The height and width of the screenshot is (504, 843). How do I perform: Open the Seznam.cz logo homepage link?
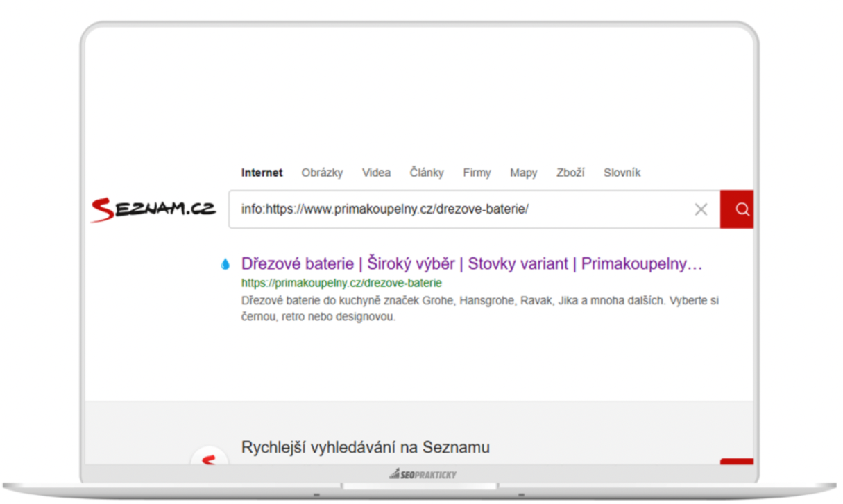pyautogui.click(x=153, y=209)
